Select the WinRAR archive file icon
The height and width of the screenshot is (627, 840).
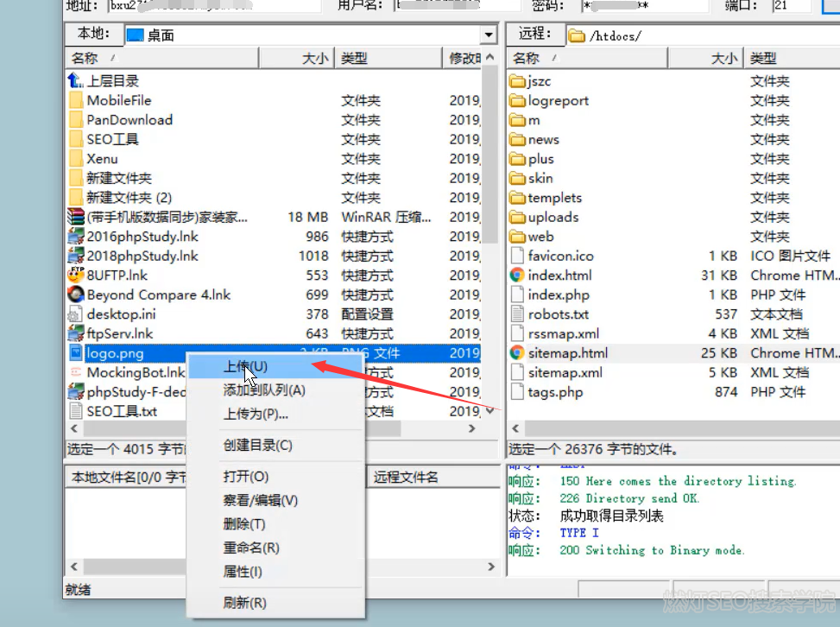coord(75,217)
